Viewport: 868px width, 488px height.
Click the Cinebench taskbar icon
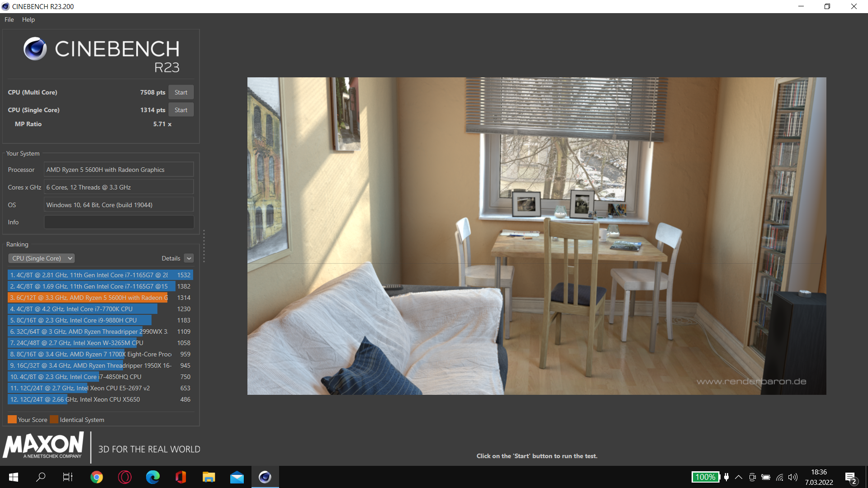point(265,477)
